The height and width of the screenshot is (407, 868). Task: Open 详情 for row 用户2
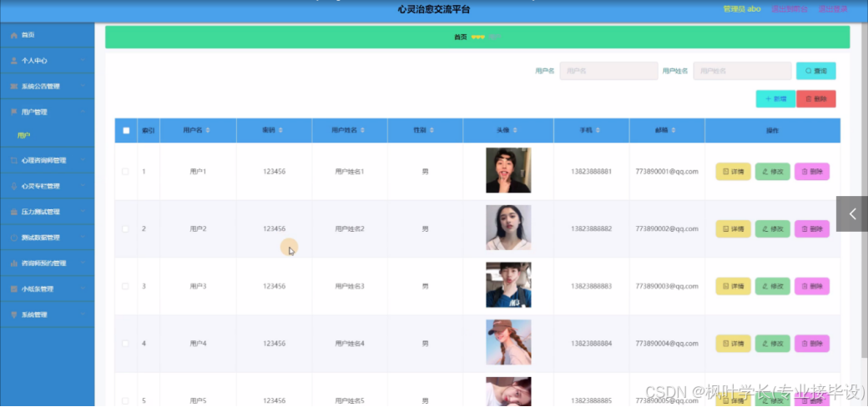[733, 229]
